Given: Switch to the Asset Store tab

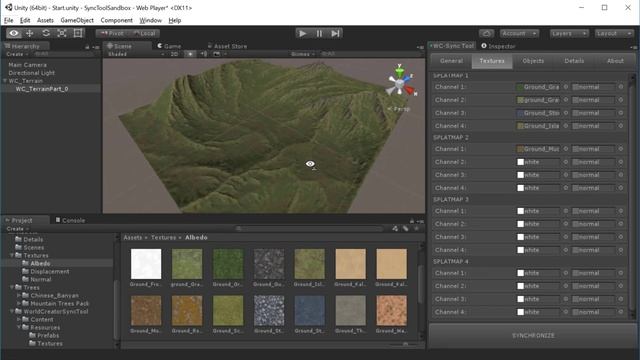Looking at the screenshot, I should pyautogui.click(x=227, y=46).
